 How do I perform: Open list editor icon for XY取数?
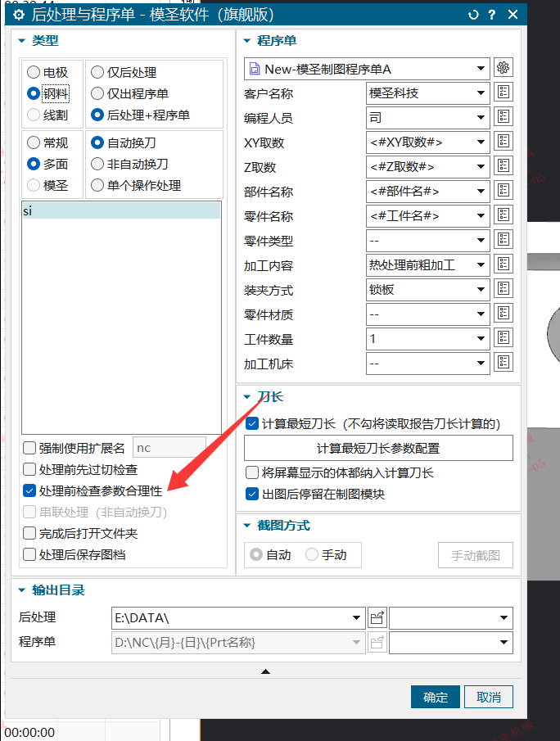[503, 142]
